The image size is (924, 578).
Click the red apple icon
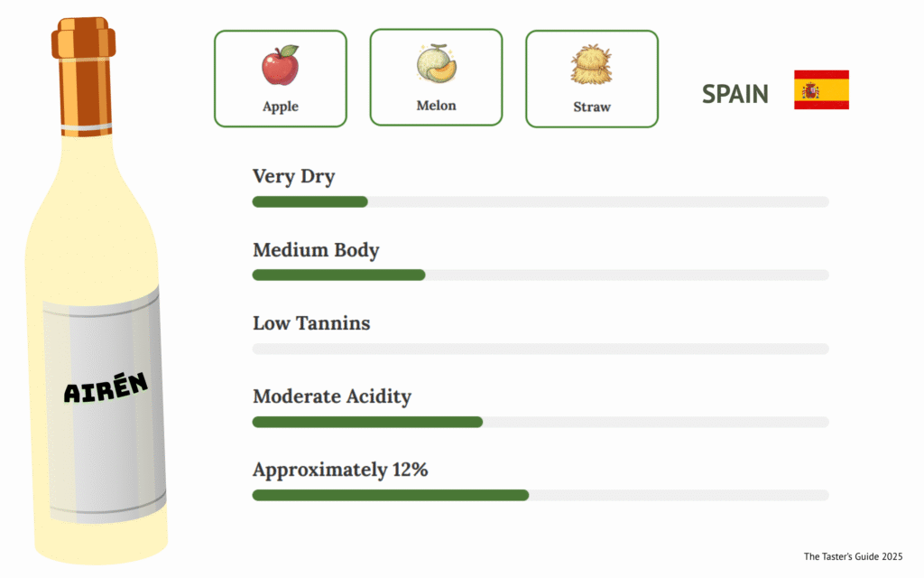[280, 65]
